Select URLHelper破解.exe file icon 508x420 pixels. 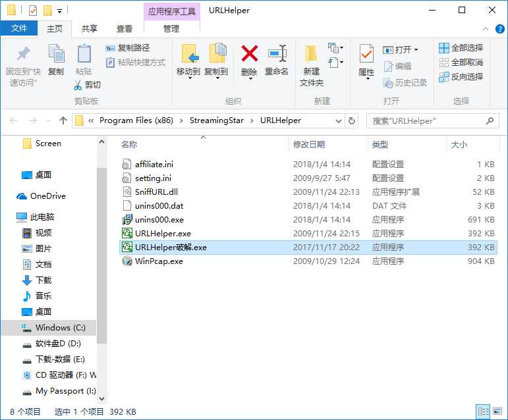(x=127, y=248)
